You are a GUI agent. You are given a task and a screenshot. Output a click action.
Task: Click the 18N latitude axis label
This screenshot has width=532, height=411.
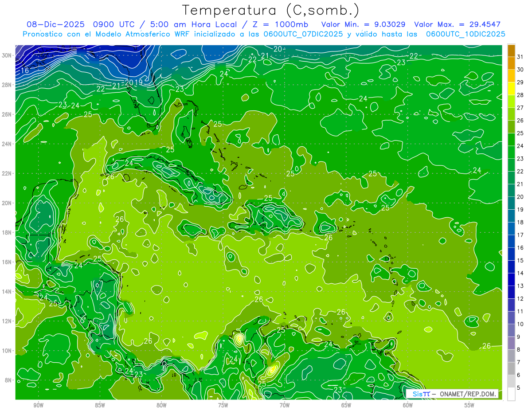point(8,232)
